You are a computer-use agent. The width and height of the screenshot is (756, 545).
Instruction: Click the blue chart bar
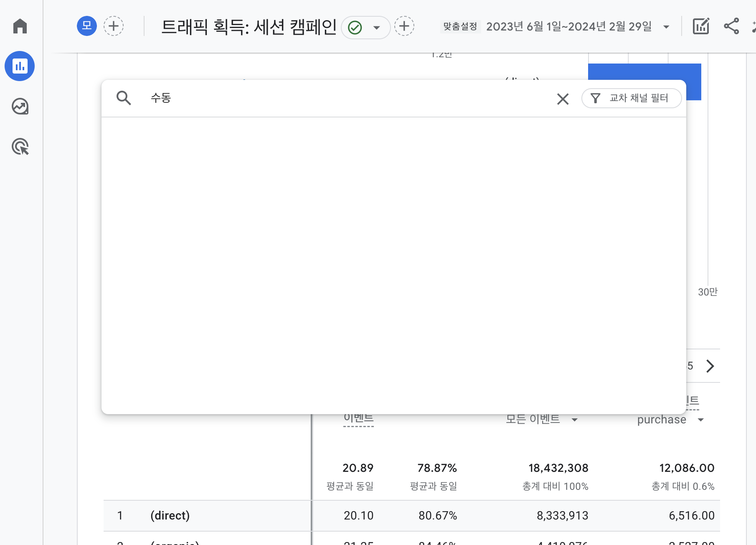point(644,71)
